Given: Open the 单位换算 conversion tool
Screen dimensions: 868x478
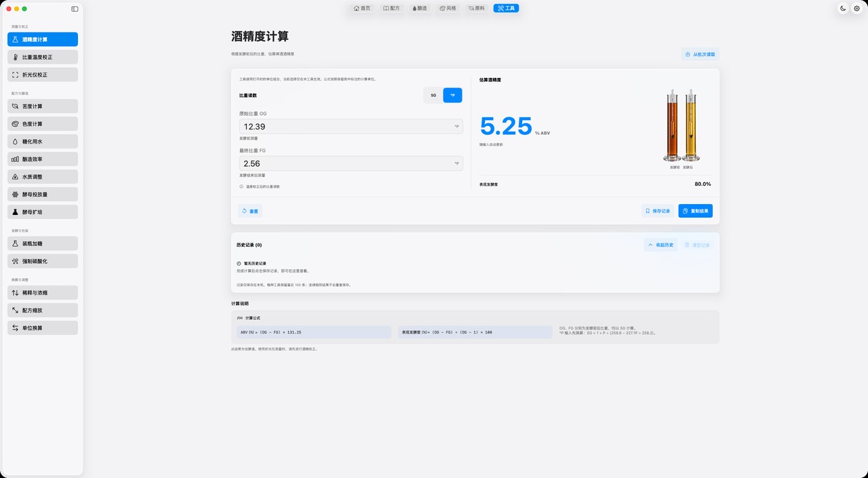Looking at the screenshot, I should pyautogui.click(x=43, y=327).
